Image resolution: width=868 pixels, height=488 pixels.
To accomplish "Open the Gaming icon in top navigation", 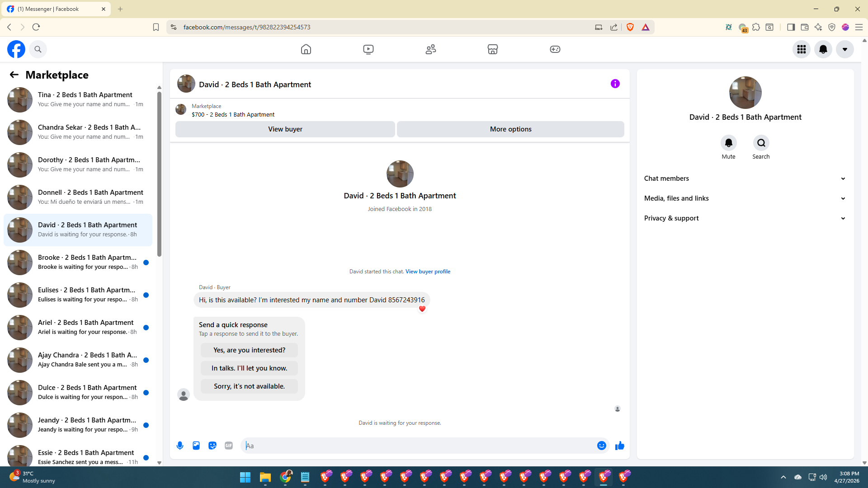I will coord(555,49).
